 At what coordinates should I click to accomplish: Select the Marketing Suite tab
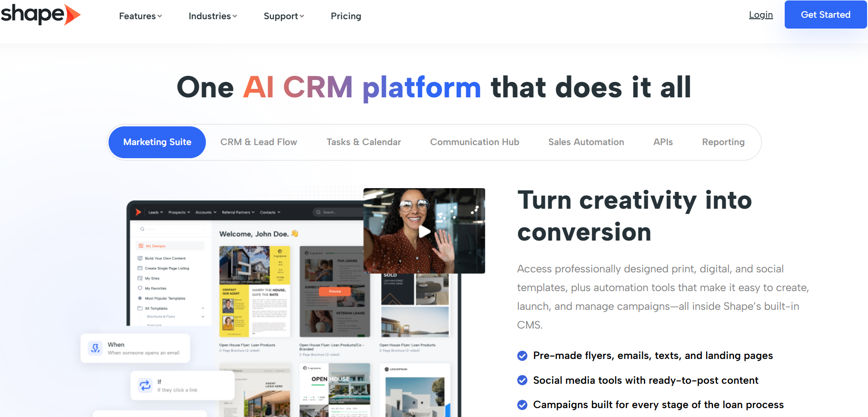[x=157, y=142]
